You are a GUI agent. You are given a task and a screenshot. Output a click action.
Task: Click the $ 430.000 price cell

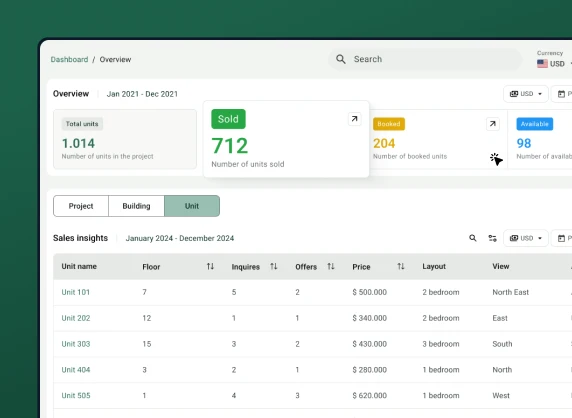[x=370, y=344]
